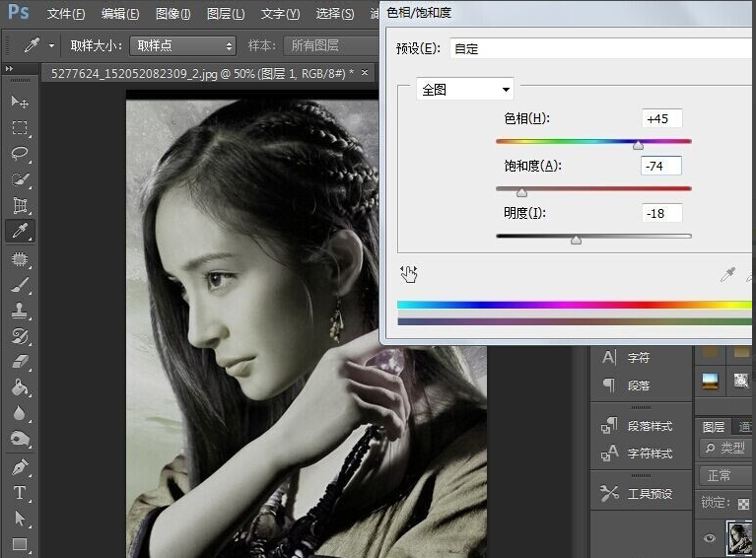Select the Eraser tool
This screenshot has height=558, width=756.
click(19, 362)
